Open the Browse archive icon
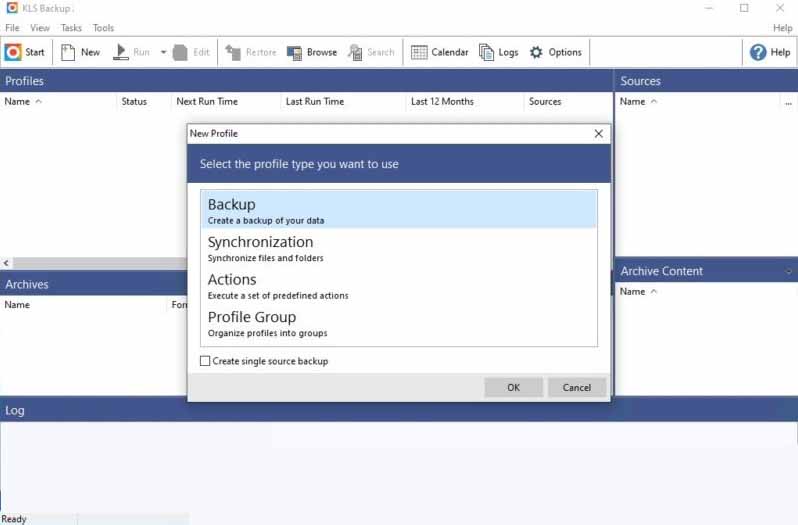The width and height of the screenshot is (798, 525). 295,52
